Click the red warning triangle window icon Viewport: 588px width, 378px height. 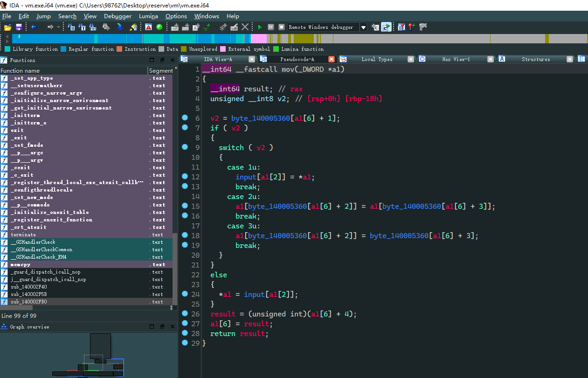coord(148,27)
